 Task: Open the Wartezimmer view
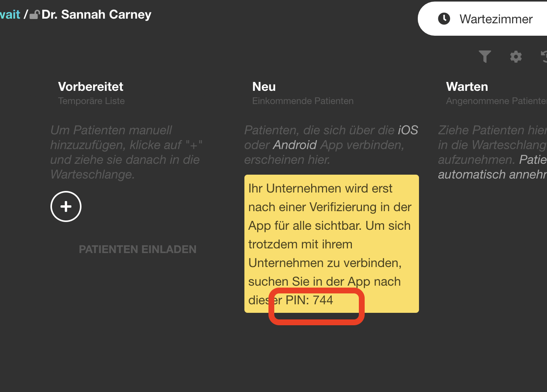point(495,19)
